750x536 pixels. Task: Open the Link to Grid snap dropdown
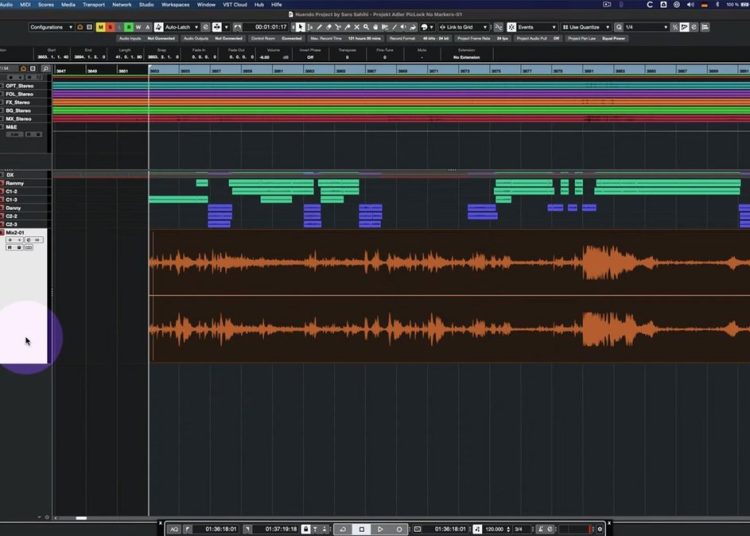463,27
